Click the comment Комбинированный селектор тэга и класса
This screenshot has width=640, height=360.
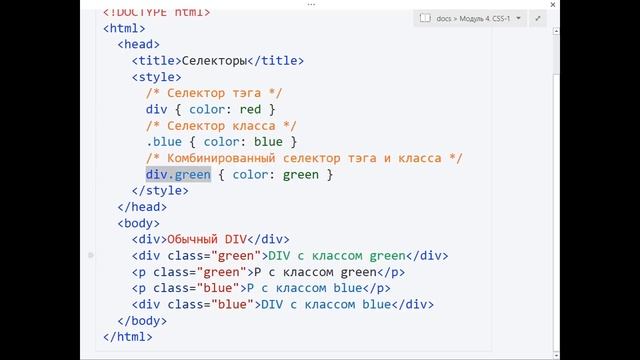(304, 158)
